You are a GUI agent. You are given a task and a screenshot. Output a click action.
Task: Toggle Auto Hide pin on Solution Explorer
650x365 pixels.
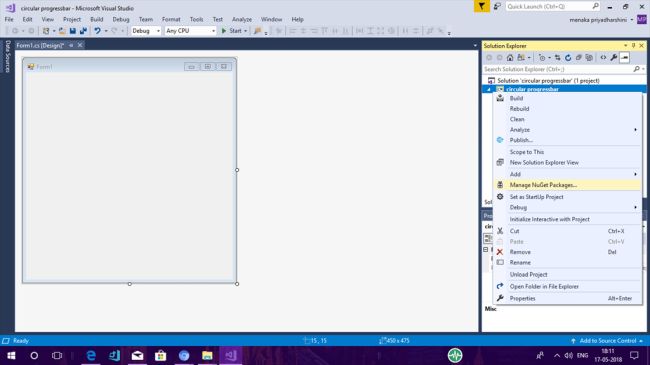tap(633, 46)
